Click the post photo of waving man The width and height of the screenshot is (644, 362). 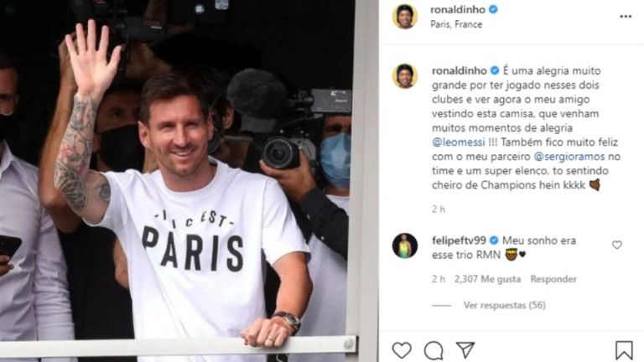pos(178,181)
